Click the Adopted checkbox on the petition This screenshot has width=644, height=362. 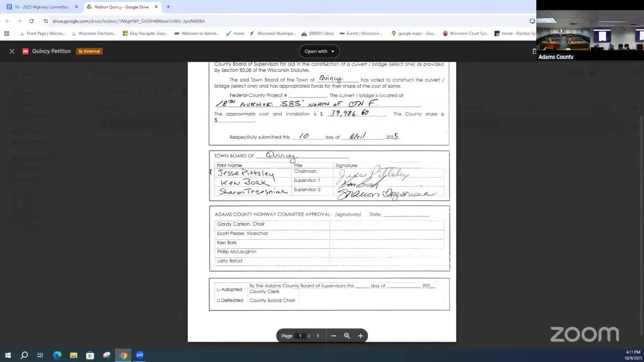218,290
